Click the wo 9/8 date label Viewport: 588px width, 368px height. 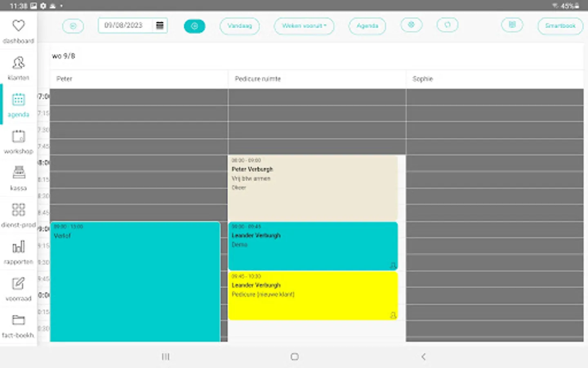coord(63,56)
